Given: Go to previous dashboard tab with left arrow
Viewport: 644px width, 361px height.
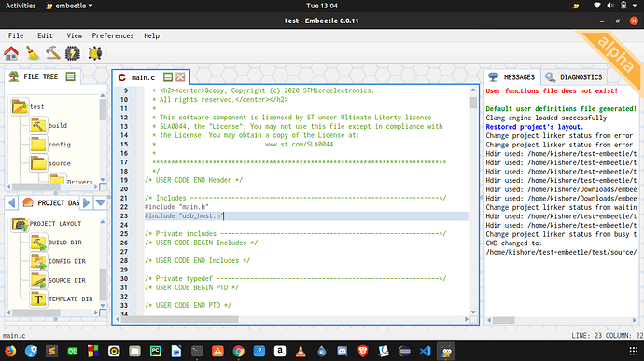Looking at the screenshot, I should pos(11,202).
